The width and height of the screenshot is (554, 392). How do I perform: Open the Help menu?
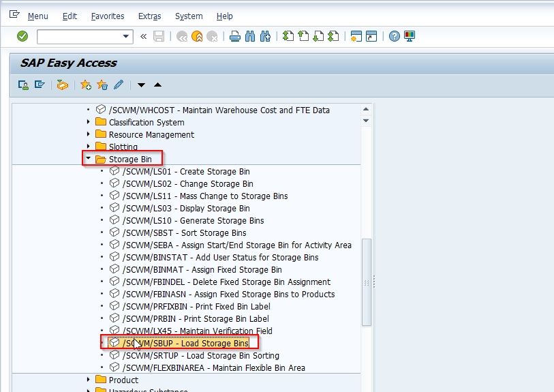pyautogui.click(x=225, y=16)
